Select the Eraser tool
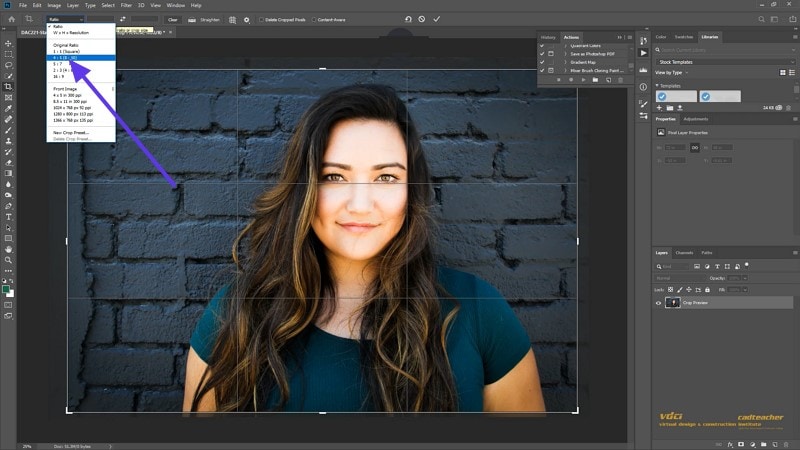 (x=8, y=163)
